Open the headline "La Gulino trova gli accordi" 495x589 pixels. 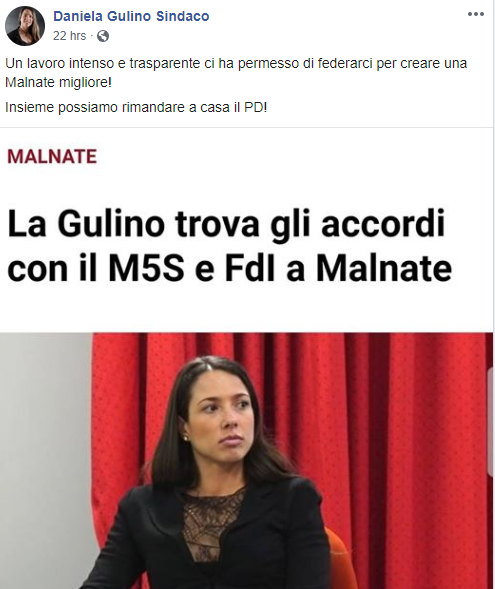pyautogui.click(x=226, y=224)
